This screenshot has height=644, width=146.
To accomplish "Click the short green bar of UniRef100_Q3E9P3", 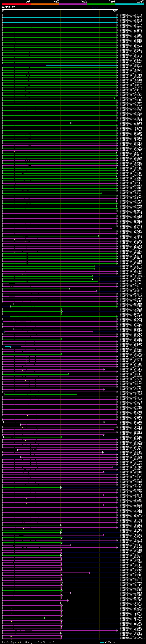I will click(x=37, y=123).
